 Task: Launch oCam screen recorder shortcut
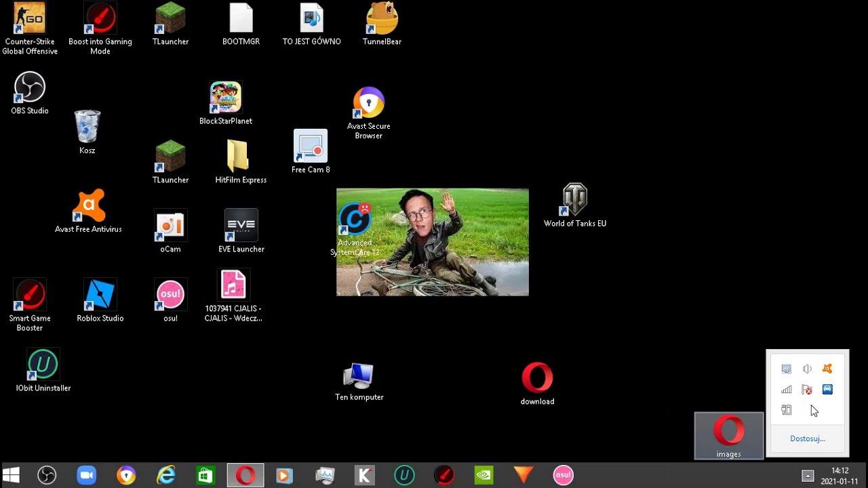(x=170, y=232)
